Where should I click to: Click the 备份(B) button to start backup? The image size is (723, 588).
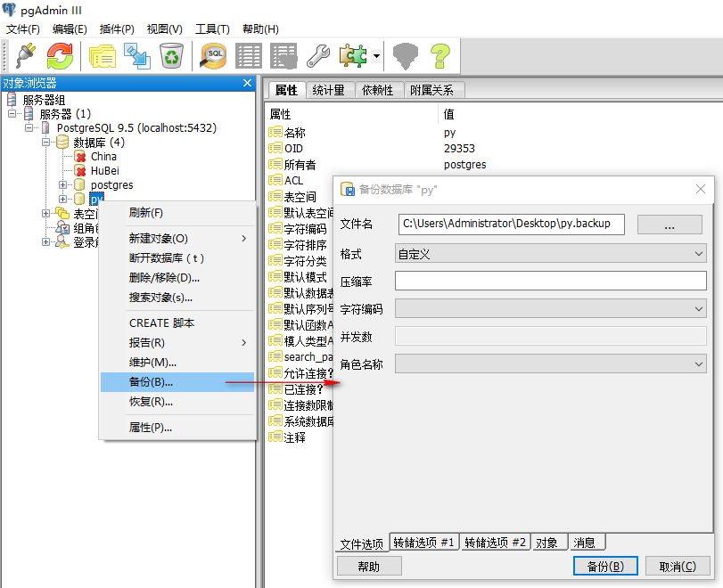click(605, 566)
